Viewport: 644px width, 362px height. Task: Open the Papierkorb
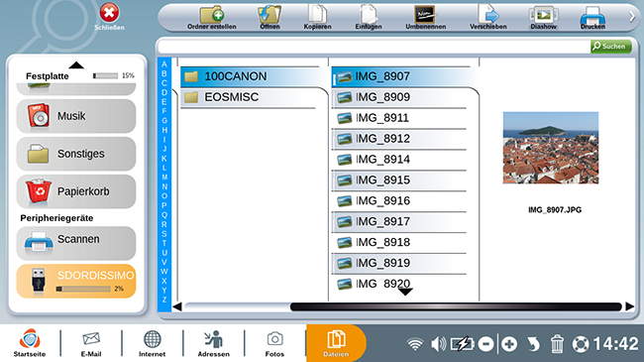pyautogui.click(x=76, y=191)
